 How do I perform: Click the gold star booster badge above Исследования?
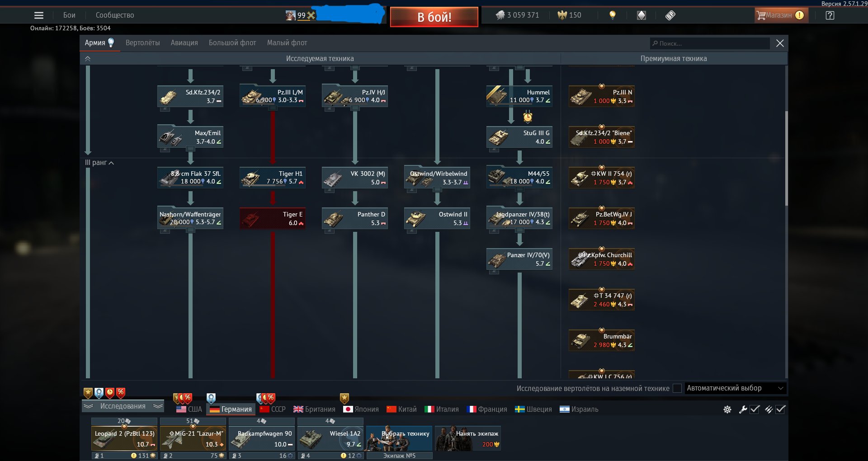(x=88, y=393)
